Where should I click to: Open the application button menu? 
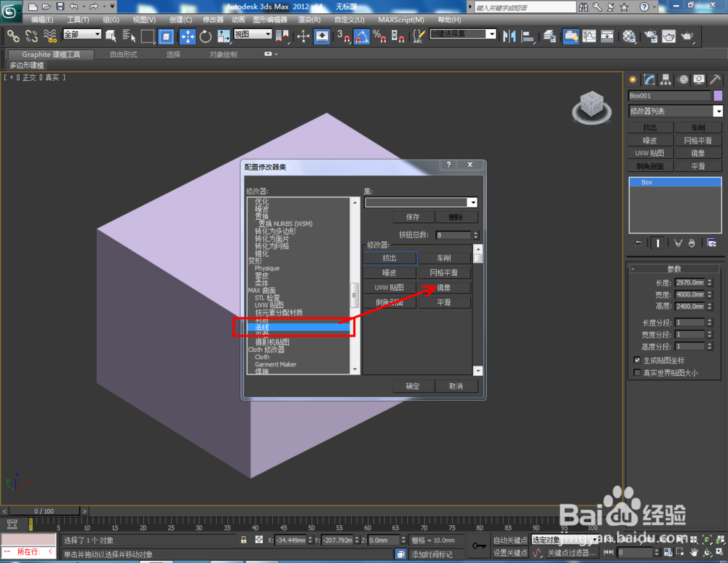click(x=10, y=11)
